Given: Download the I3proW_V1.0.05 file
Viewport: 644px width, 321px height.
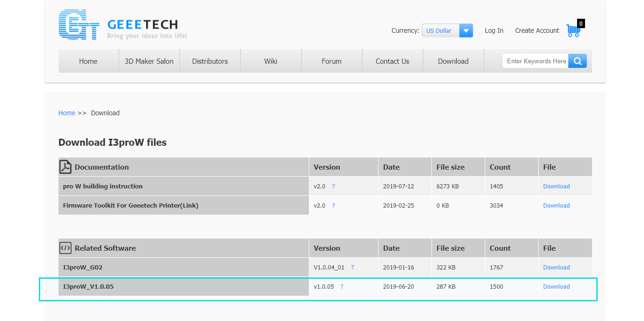Looking at the screenshot, I should click(x=556, y=286).
